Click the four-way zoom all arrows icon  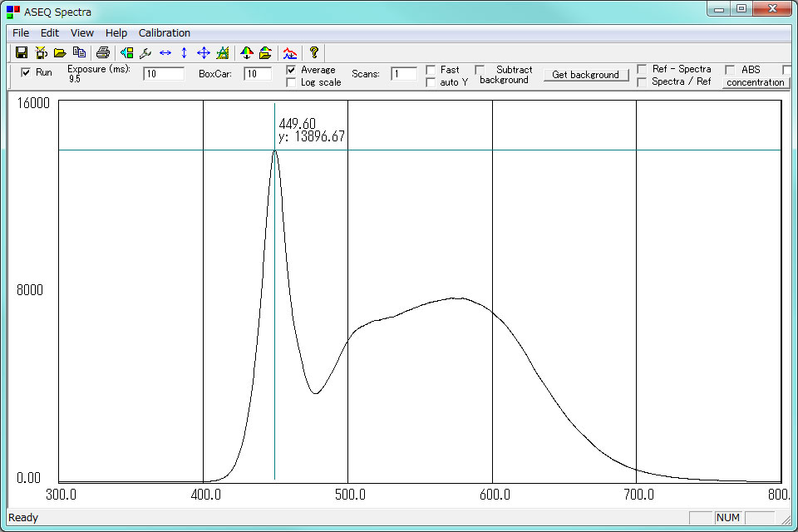pos(204,52)
